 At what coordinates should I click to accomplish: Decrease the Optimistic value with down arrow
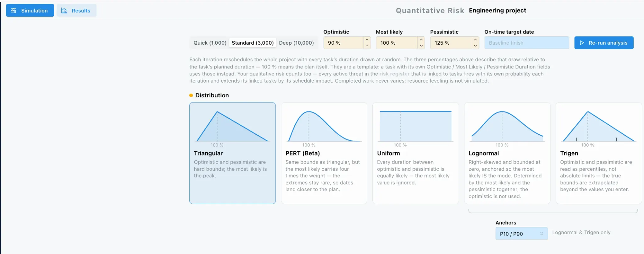point(367,46)
